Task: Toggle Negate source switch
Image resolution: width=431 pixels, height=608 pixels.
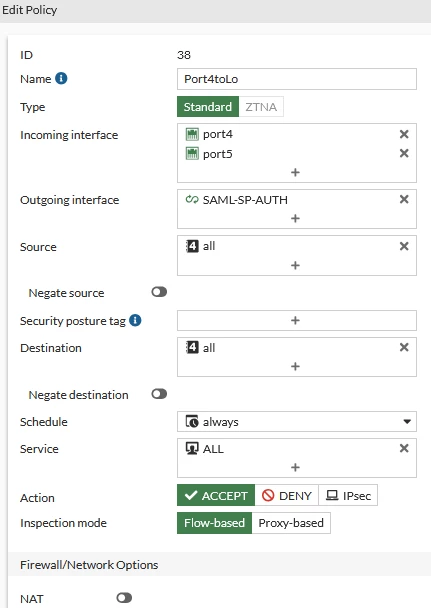Action: (159, 292)
